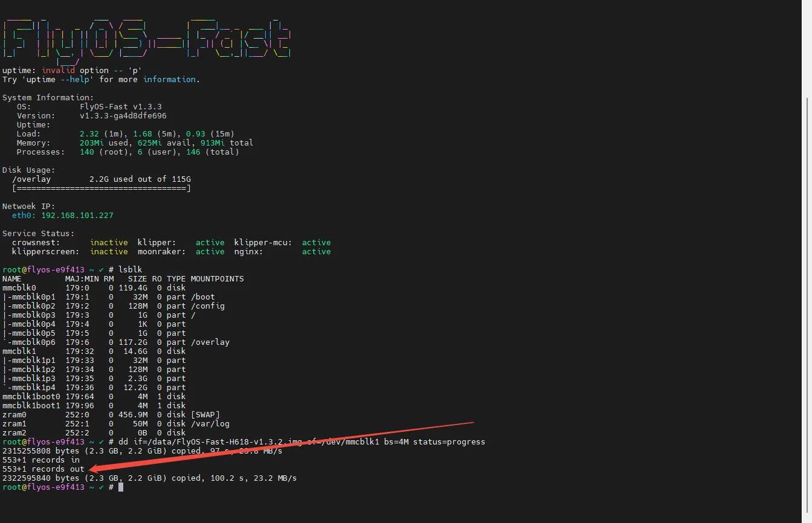Click the mmcblk0p6 partition row
The width and height of the screenshot is (812, 523).
[116, 342]
